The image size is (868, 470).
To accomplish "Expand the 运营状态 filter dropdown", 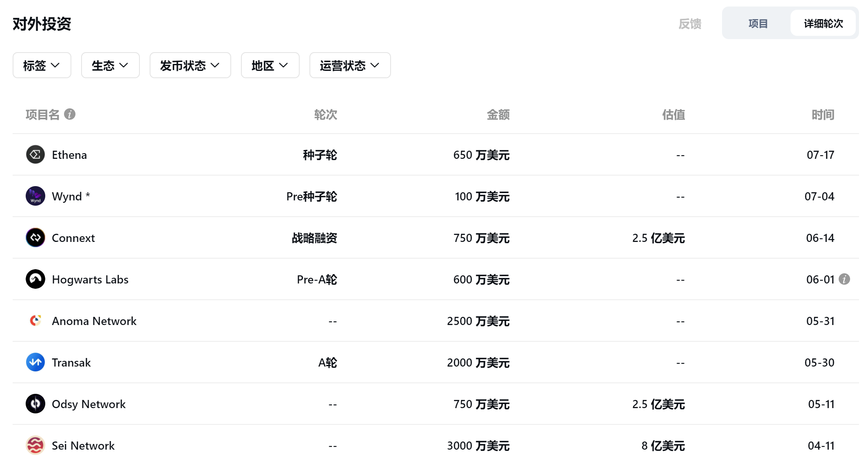I will pyautogui.click(x=350, y=65).
